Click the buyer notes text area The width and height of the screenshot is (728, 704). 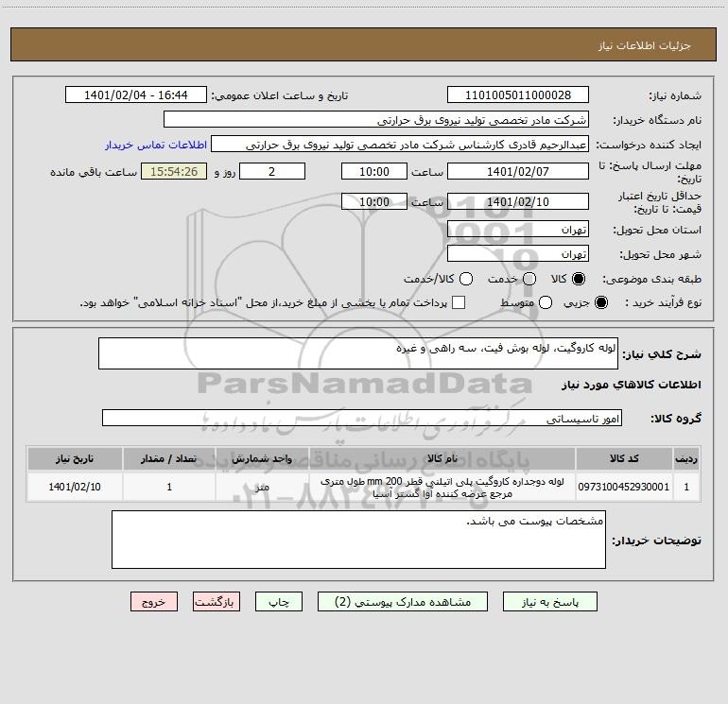(x=358, y=540)
